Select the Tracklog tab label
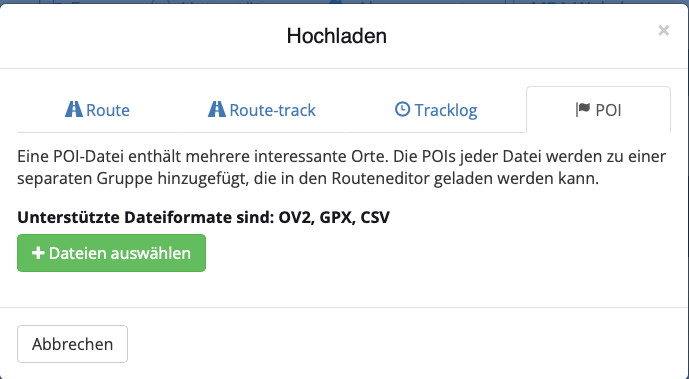 pyautogui.click(x=446, y=110)
